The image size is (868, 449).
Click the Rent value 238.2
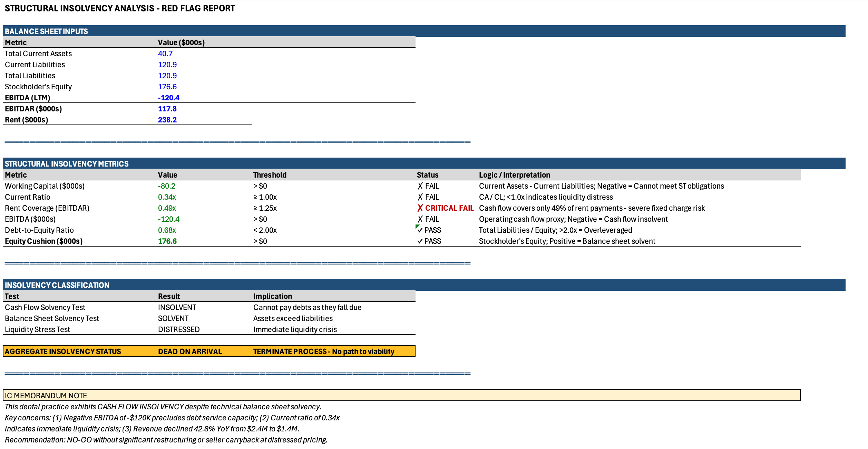pos(167,120)
